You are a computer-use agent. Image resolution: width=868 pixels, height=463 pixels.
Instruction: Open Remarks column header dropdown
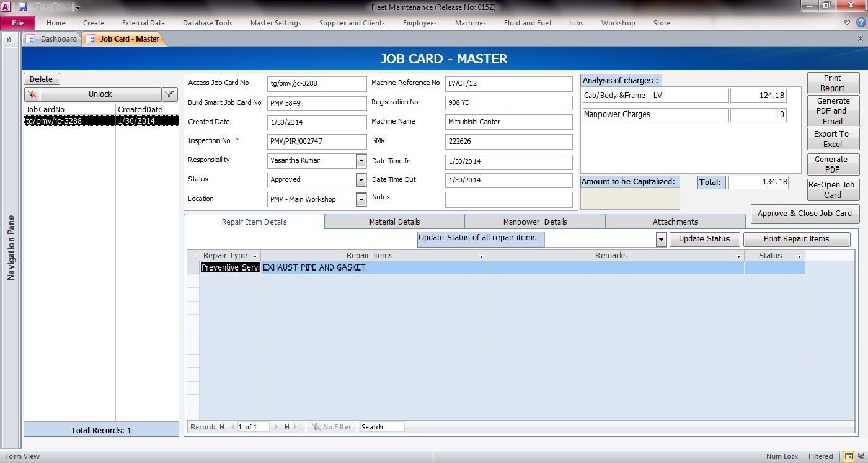click(738, 256)
